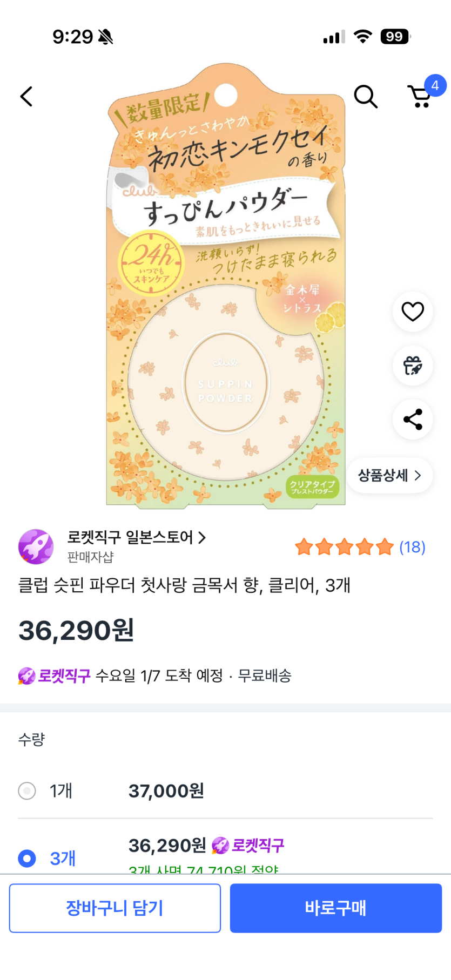The height and width of the screenshot is (980, 451).
Task: Add product to wishlist with heart icon
Action: click(x=413, y=312)
